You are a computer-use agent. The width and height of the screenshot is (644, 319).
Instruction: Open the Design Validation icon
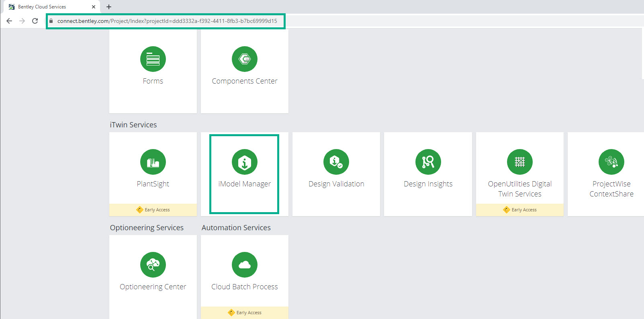[336, 162]
